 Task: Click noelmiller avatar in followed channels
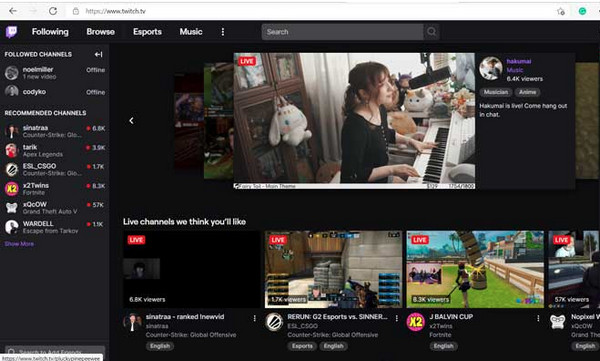point(11,73)
